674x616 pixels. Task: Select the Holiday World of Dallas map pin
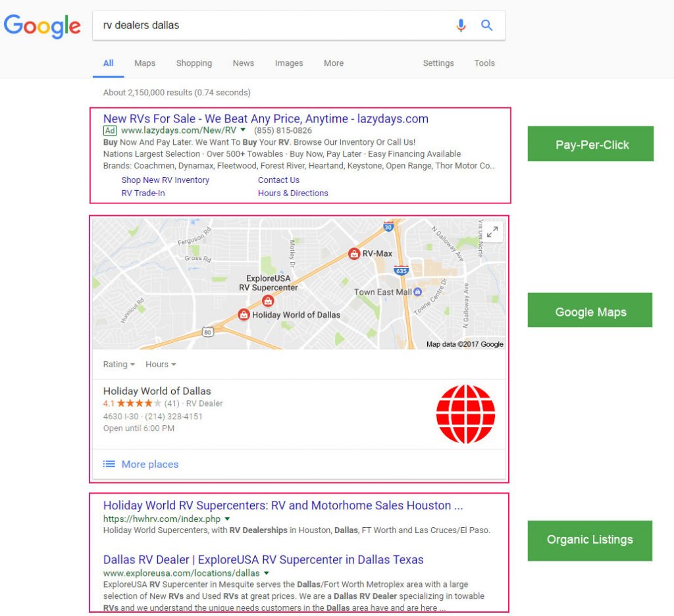click(x=244, y=315)
